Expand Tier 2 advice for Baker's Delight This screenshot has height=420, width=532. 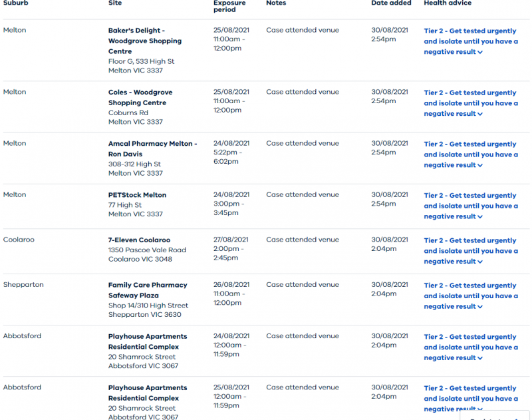coord(471,41)
